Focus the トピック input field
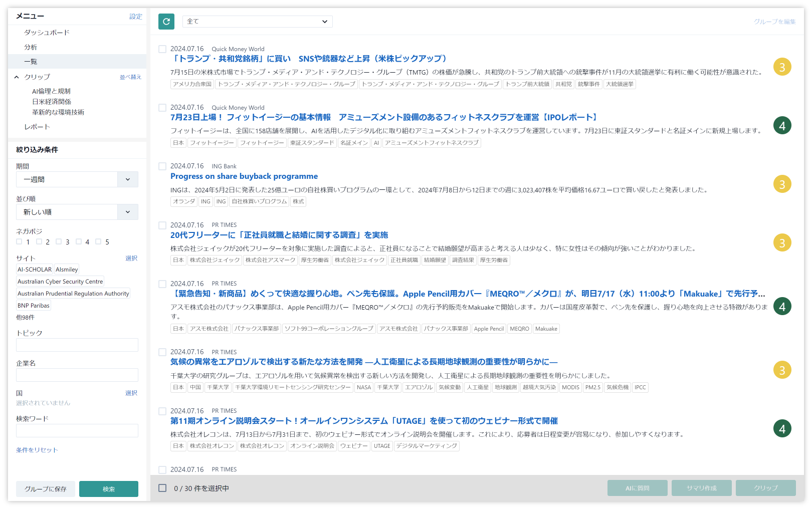This screenshot has width=812, height=509. [x=77, y=345]
